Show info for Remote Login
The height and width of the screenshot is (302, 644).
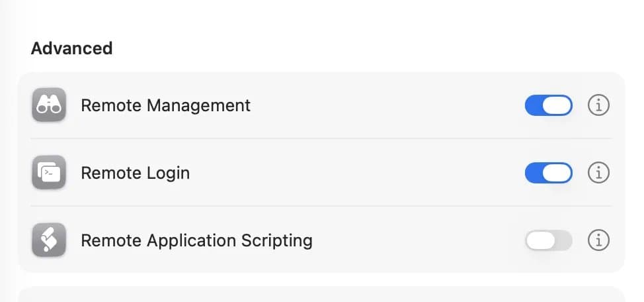(x=598, y=172)
